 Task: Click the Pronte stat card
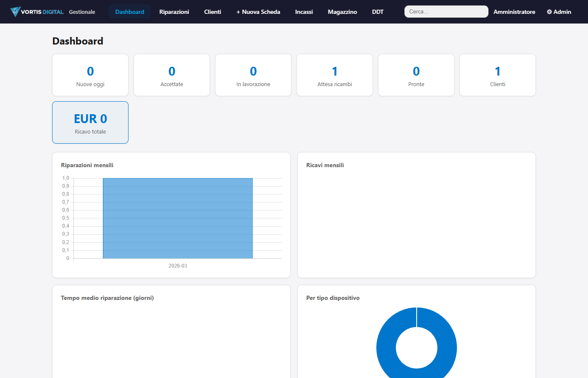(x=416, y=75)
